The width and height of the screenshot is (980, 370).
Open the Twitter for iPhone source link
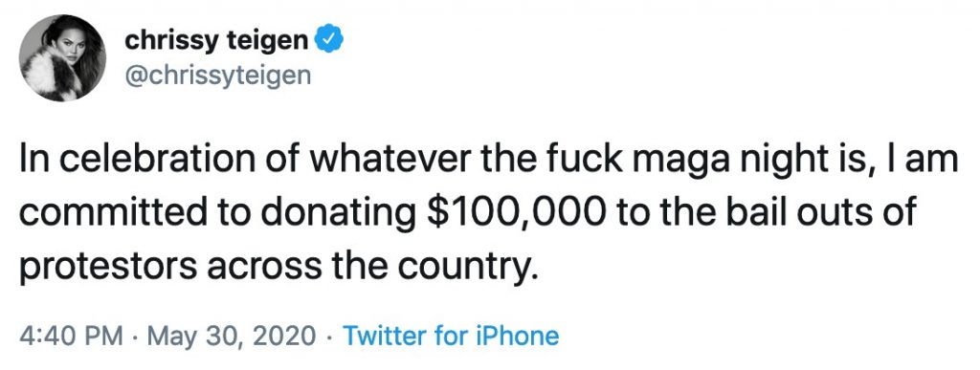pyautogui.click(x=451, y=337)
